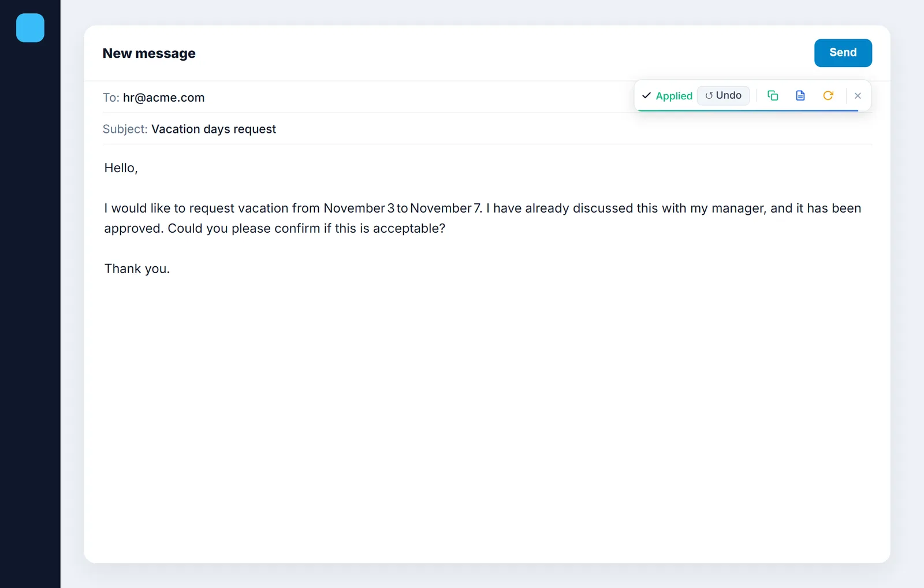
Task: Click the blue document icon in toolbar
Action: [x=800, y=95]
